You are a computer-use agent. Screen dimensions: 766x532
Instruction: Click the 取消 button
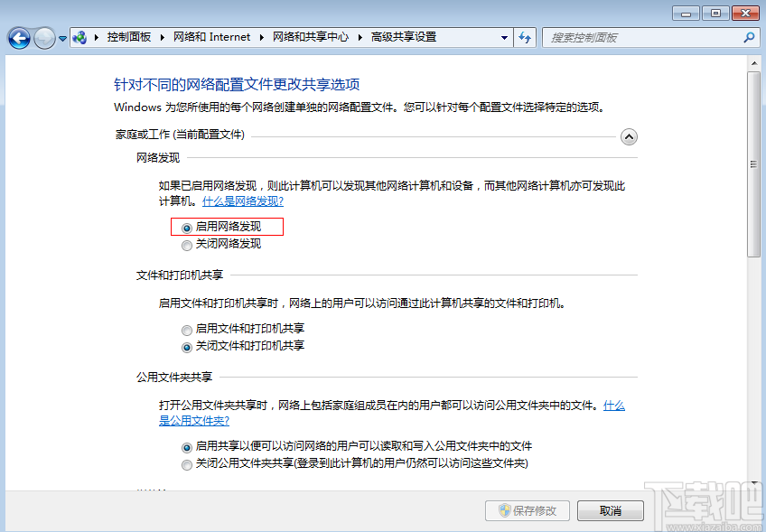[610, 510]
